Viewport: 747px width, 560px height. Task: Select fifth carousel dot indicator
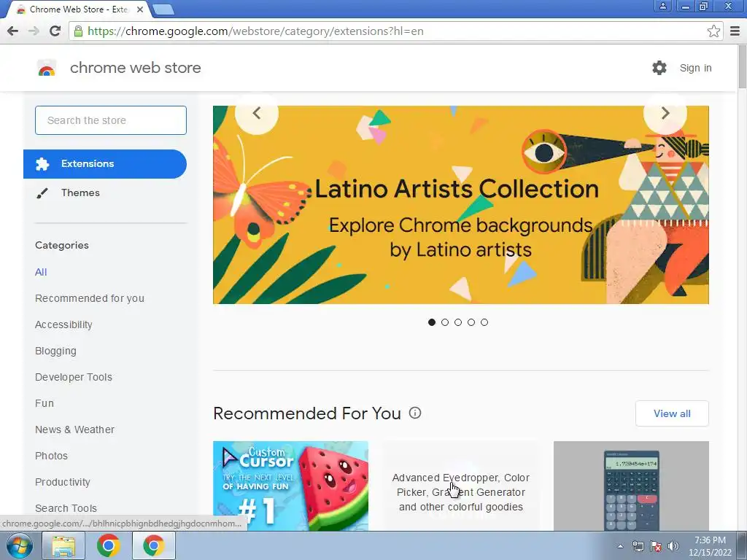[x=484, y=322]
